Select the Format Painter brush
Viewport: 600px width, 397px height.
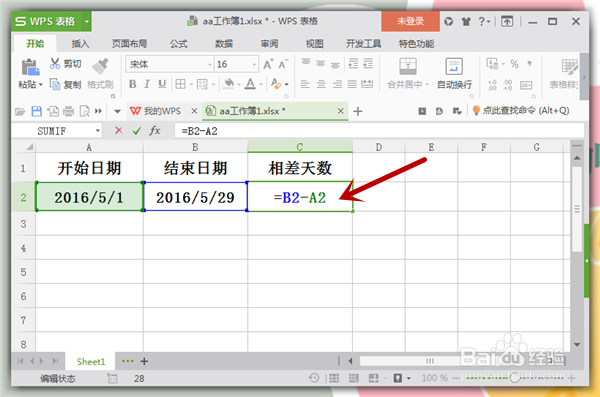(x=100, y=66)
